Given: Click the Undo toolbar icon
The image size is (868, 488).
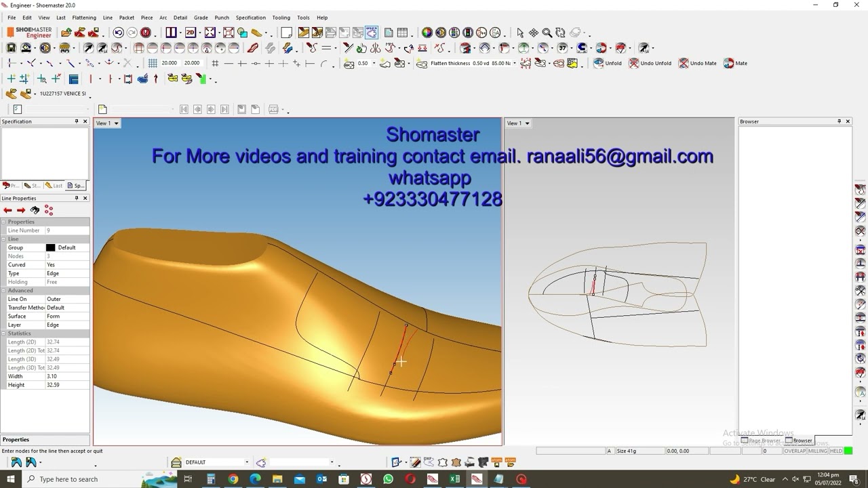Looking at the screenshot, I should pyautogui.click(x=118, y=33).
